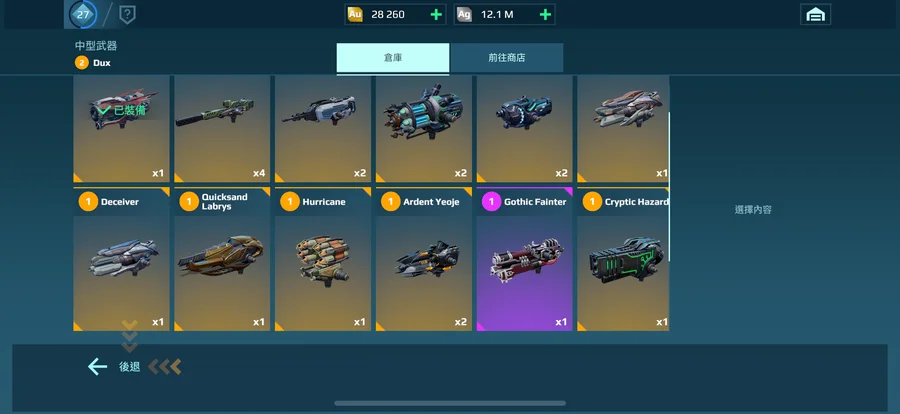The image size is (900, 414).
Task: Click the downward chevrons below Deceiver
Action: pos(130,336)
